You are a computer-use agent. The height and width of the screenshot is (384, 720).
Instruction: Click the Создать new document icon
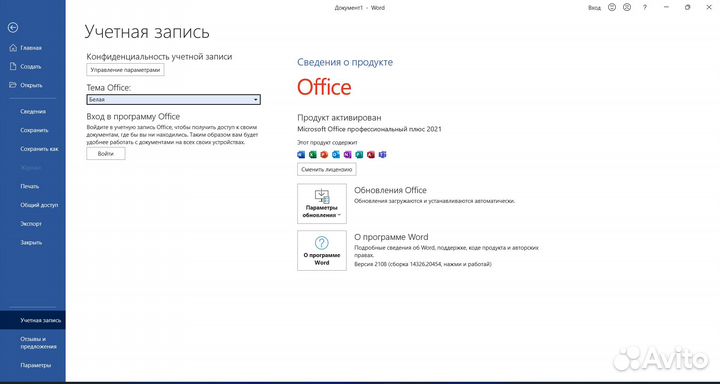(x=13, y=67)
